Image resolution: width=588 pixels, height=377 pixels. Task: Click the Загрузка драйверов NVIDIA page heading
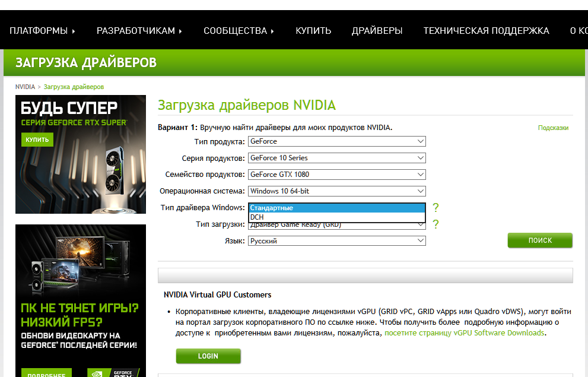246,105
